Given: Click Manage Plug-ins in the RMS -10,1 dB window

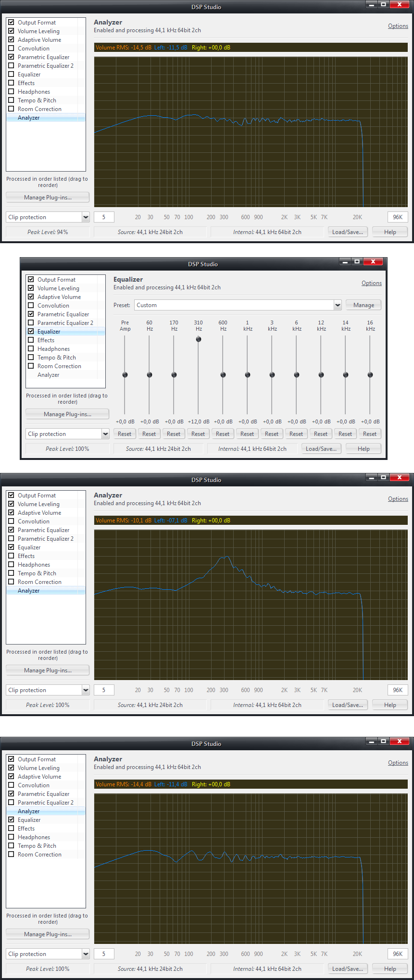Looking at the screenshot, I should coord(48,670).
